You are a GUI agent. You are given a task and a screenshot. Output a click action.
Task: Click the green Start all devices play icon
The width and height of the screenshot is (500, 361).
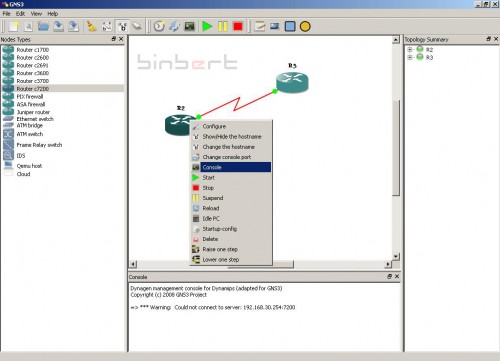click(207, 26)
